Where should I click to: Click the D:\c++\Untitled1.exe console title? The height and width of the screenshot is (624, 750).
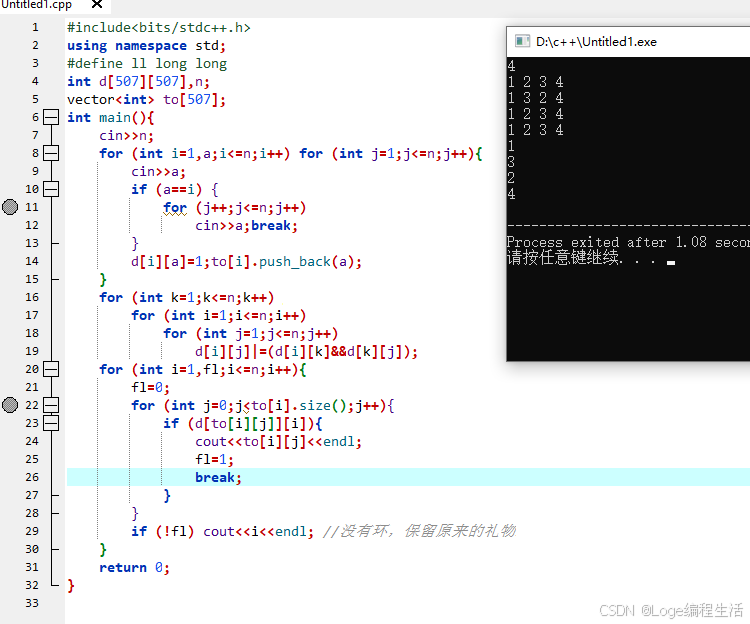596,42
